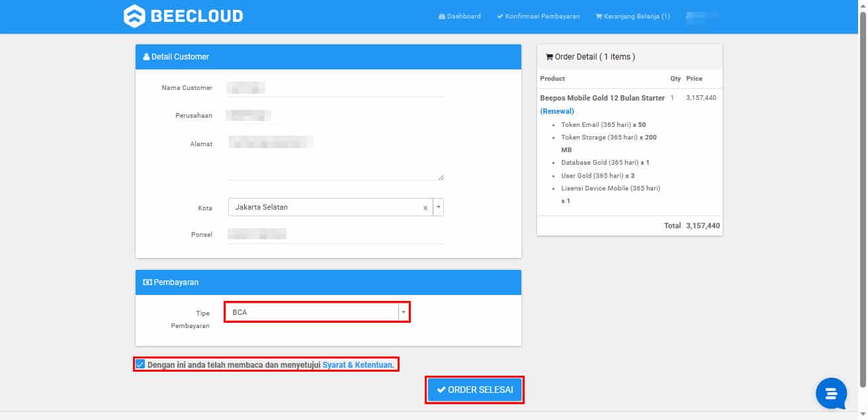Click into the Nama Customer field
This screenshot has width=868, height=420.
point(335,87)
